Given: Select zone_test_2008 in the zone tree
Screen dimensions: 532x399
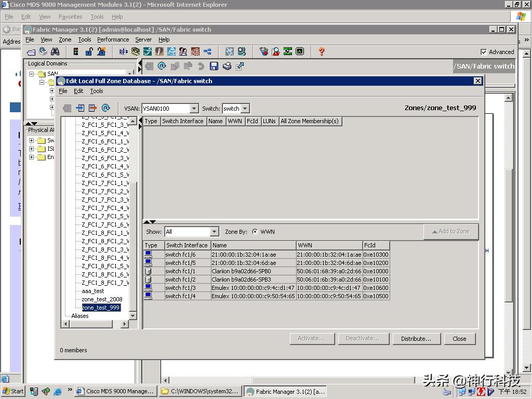Looking at the screenshot, I should pyautogui.click(x=102, y=299).
